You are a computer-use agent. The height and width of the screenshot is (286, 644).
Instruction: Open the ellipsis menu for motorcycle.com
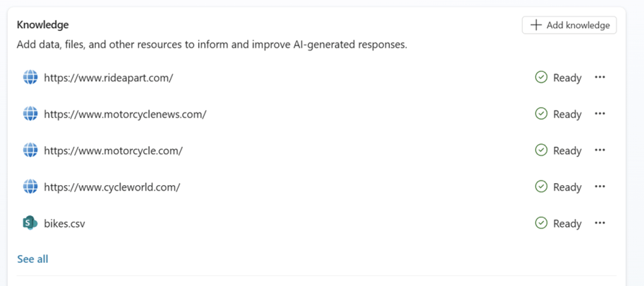(600, 150)
